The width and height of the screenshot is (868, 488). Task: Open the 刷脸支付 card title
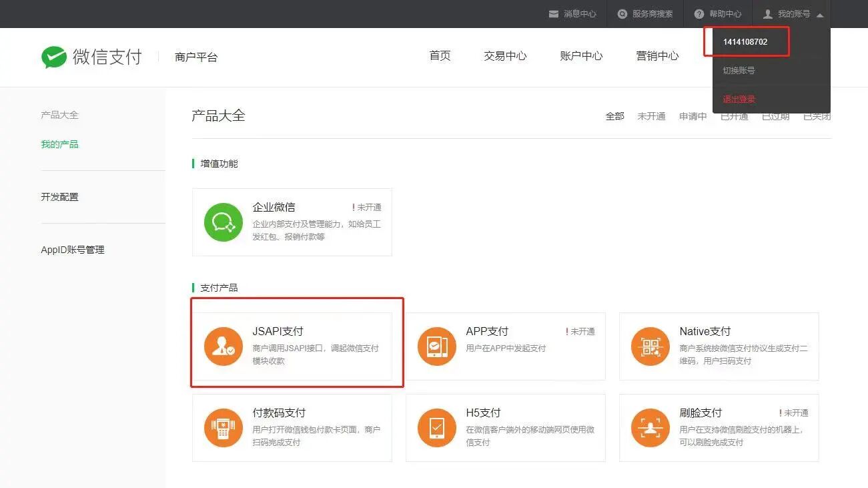[x=701, y=413]
